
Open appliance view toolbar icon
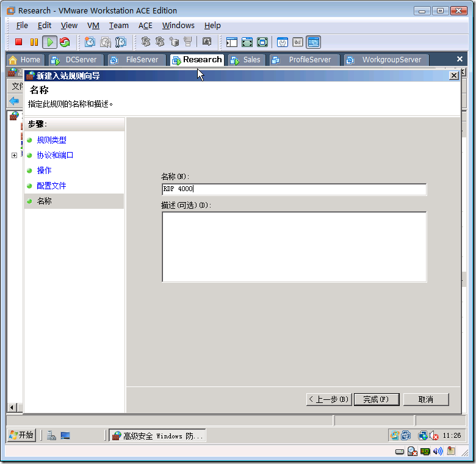(298, 42)
